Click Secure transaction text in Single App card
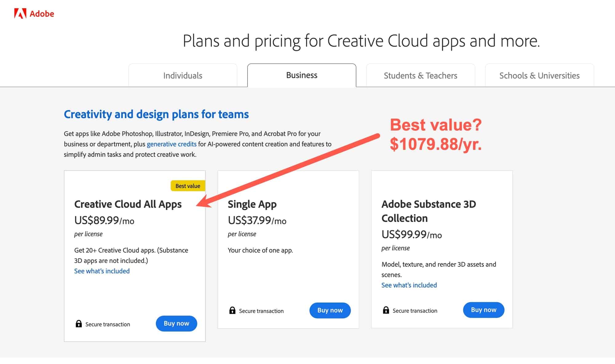 pos(261,311)
